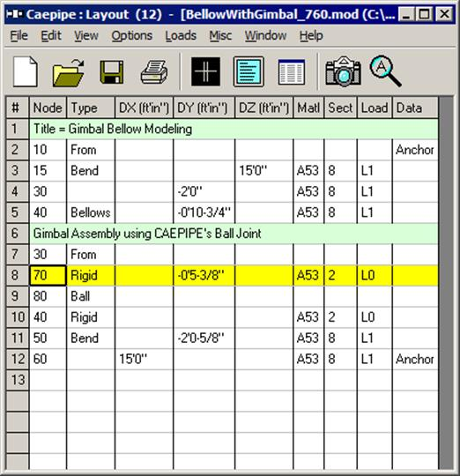Open the Loads menu
This screenshot has height=476, width=460.
click(181, 35)
